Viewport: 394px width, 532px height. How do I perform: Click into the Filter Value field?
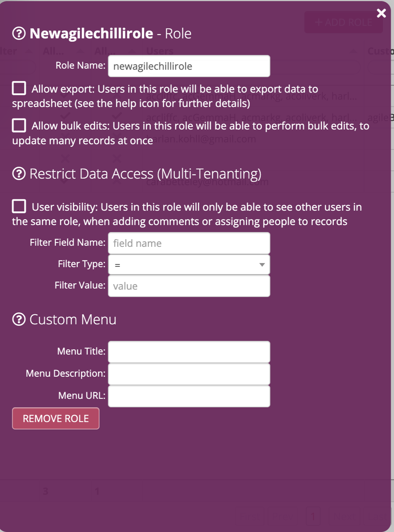[189, 286]
